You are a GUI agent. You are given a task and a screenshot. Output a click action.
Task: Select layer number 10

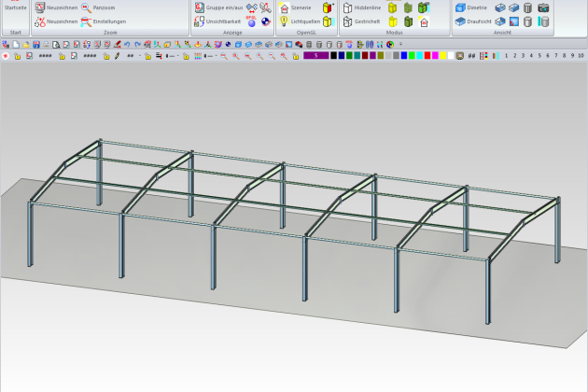point(580,56)
